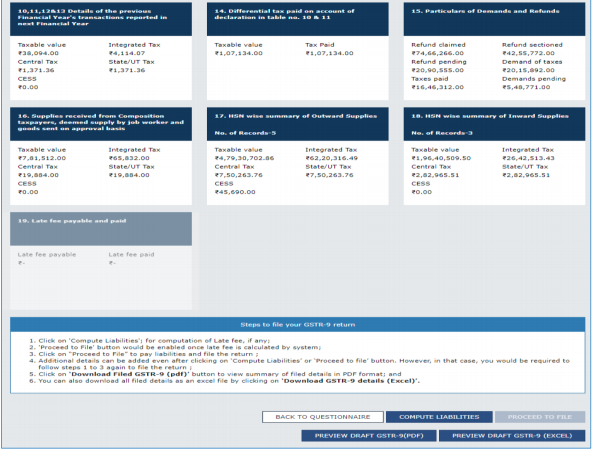Click Taxable value ₹1,07,134.00 in tile 14

[238, 53]
